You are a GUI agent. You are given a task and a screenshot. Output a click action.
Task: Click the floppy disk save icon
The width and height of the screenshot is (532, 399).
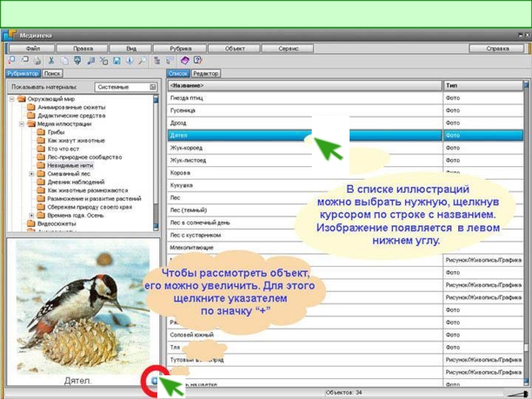(x=116, y=61)
